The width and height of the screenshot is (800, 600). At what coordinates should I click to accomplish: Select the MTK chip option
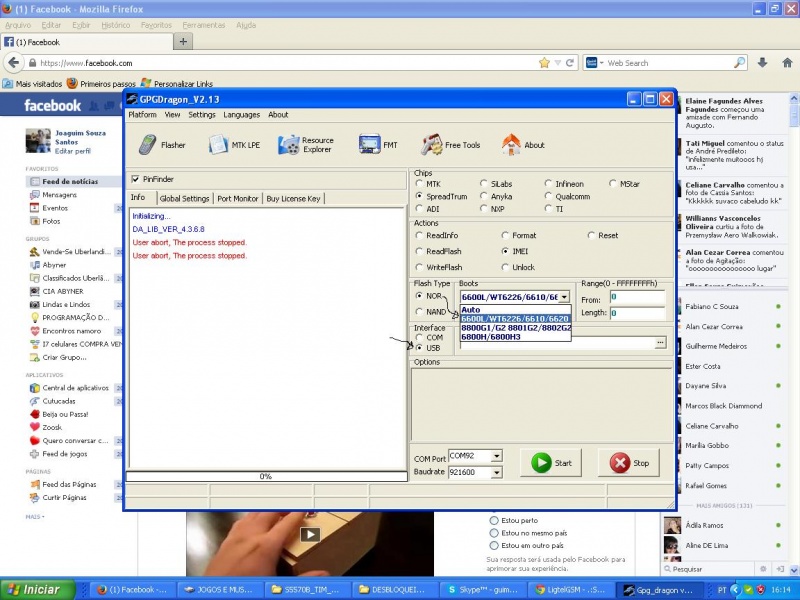tap(419, 184)
